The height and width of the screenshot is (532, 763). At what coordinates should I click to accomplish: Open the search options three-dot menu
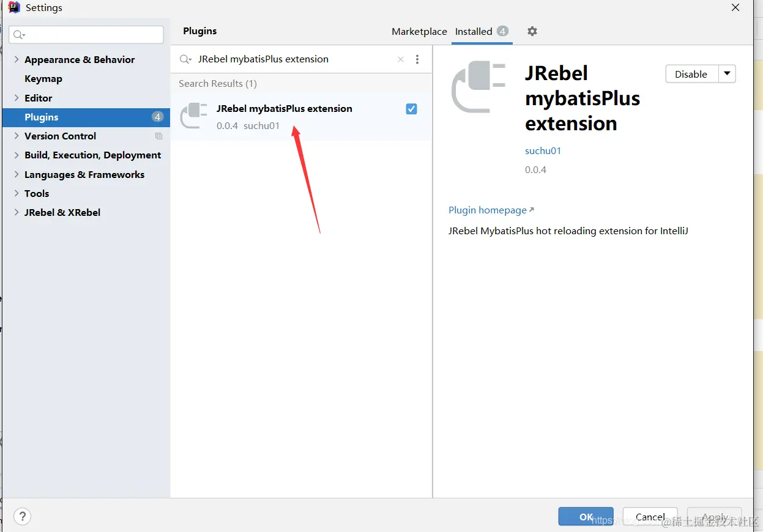tap(417, 59)
